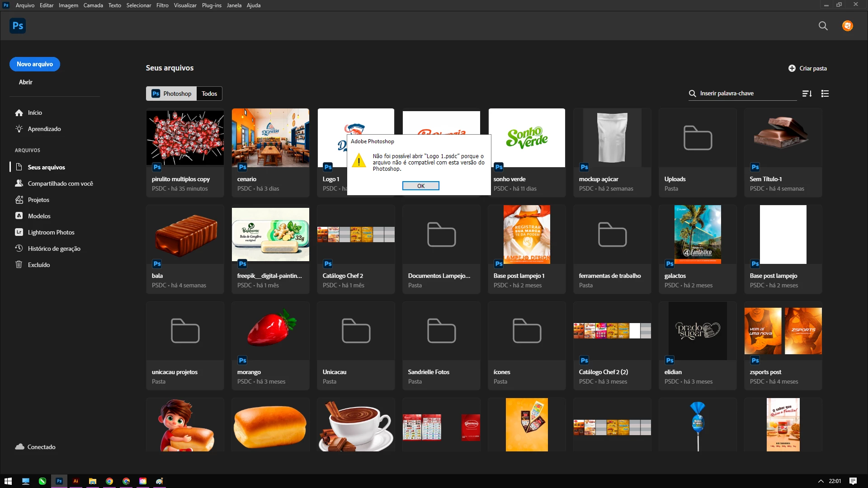Click Illustrator icon in the taskbar
This screenshot has width=868, height=488.
[x=76, y=481]
